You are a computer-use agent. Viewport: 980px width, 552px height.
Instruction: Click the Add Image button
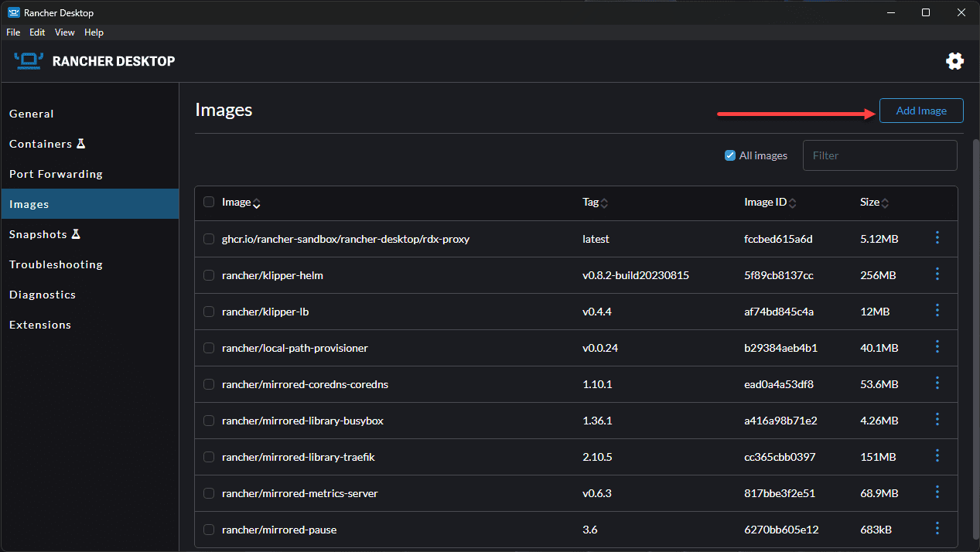[920, 111]
